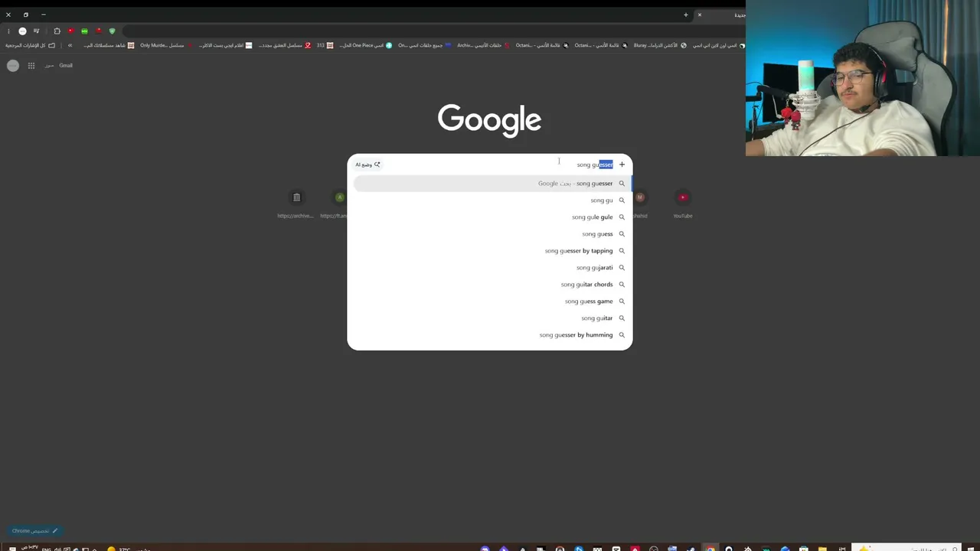The width and height of the screenshot is (980, 551).
Task: Click the search icon beside 'song gujarati'
Action: (622, 268)
